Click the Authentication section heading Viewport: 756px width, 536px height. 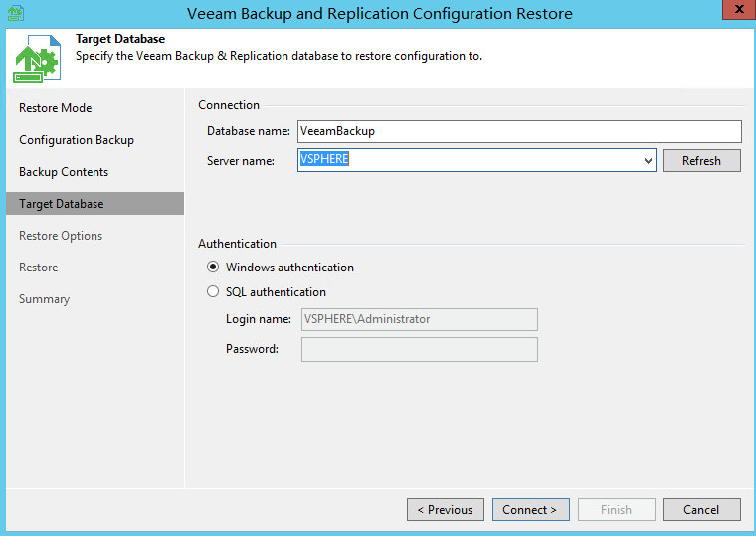coord(237,244)
